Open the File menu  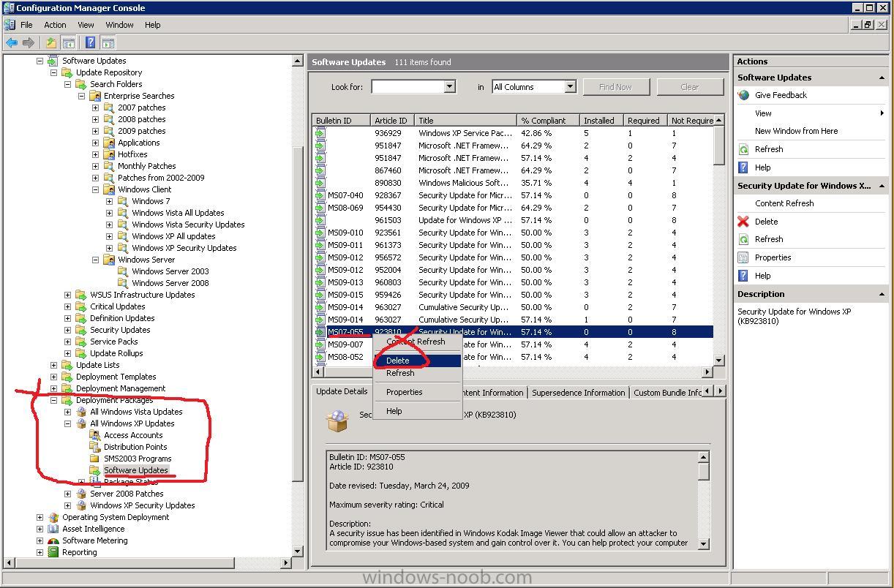[x=26, y=25]
